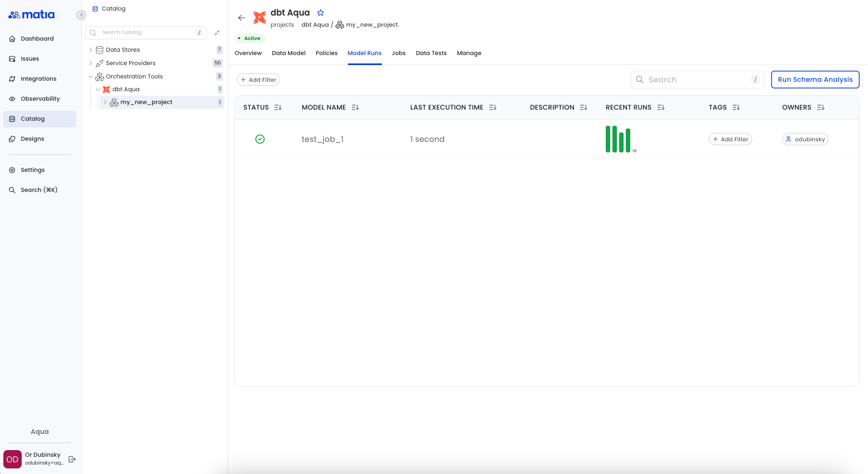Viewport: 868px width, 474px height.
Task: Collapse the sidebar with the chevron button
Action: click(x=81, y=15)
